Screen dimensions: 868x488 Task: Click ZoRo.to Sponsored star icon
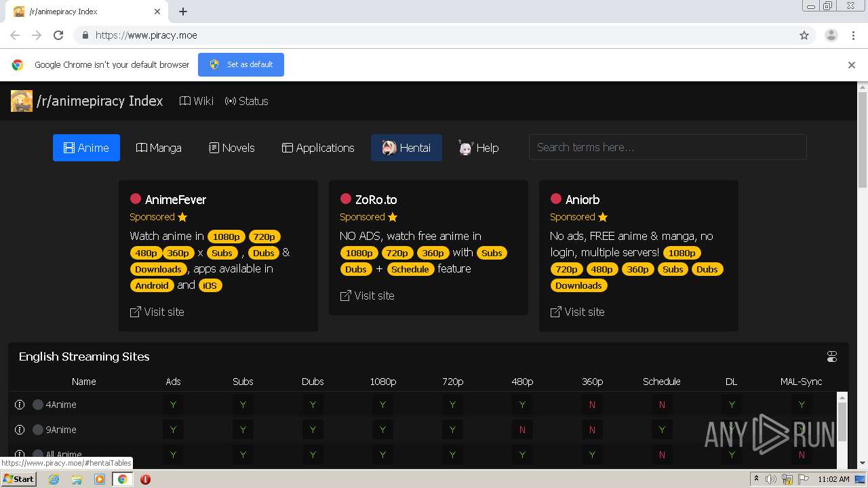click(x=393, y=217)
